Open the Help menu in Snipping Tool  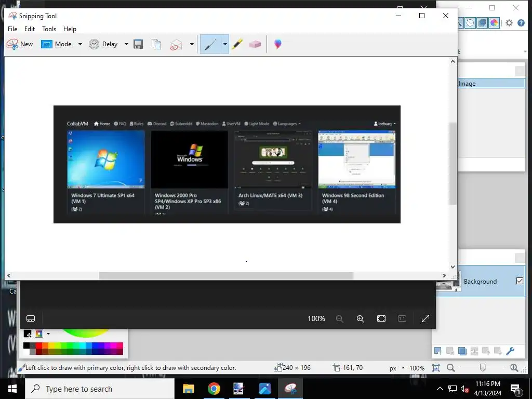pyautogui.click(x=70, y=29)
